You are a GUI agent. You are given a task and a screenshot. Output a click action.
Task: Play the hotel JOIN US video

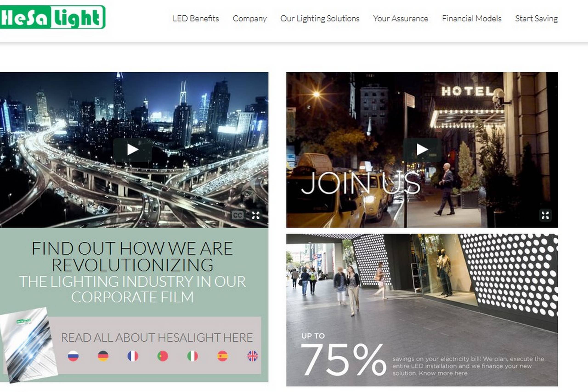coord(422,150)
